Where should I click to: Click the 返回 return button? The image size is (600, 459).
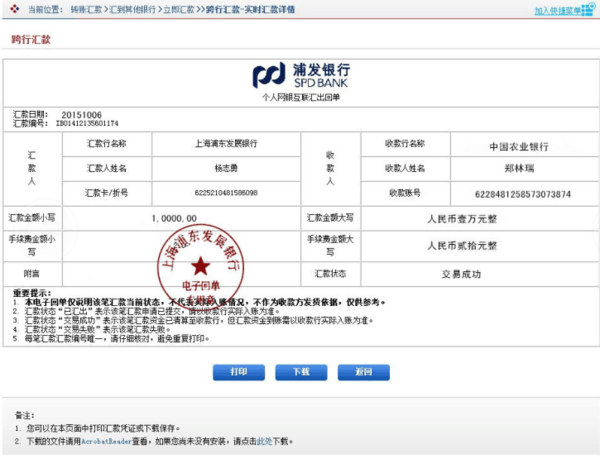tap(364, 372)
